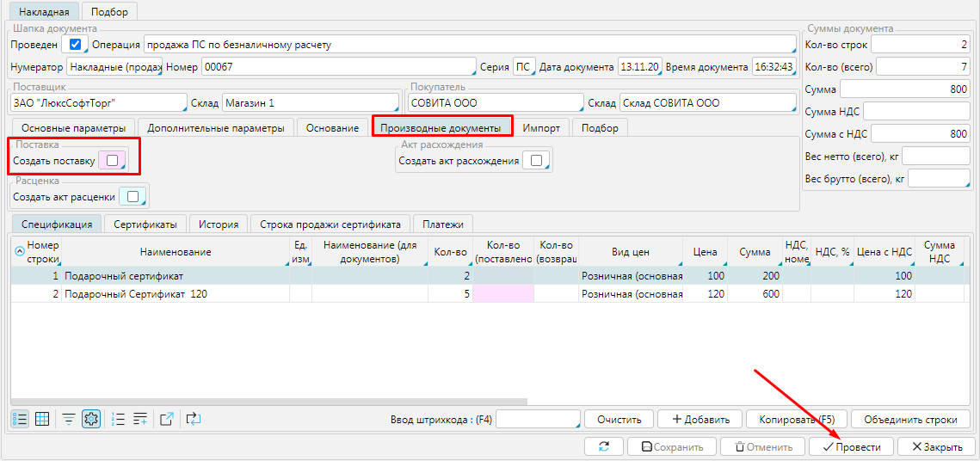
Task: Switch to list view icon in grid toolbar
Action: click(19, 419)
